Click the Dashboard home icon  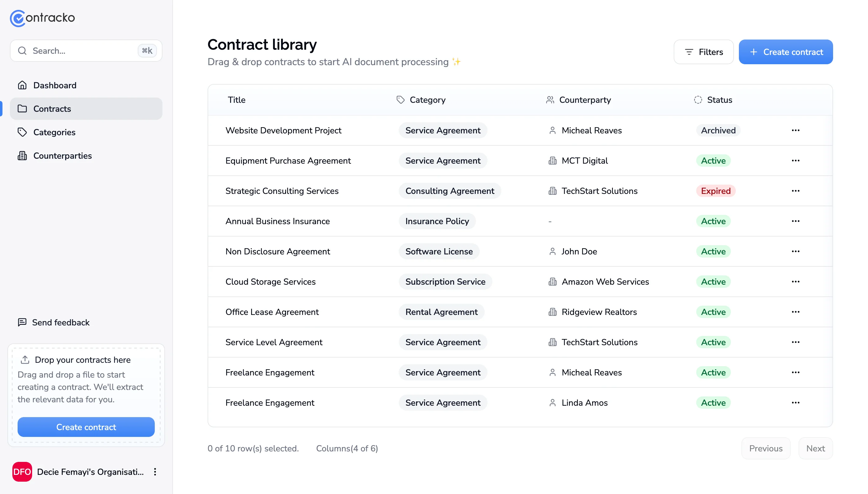23,85
